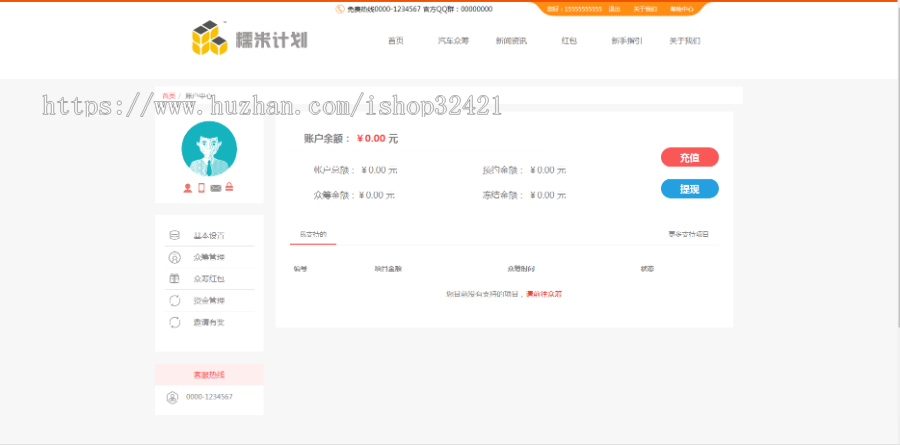Click the circled person icon beside 众筹管理
The width and height of the screenshot is (900, 445).
[x=174, y=257]
